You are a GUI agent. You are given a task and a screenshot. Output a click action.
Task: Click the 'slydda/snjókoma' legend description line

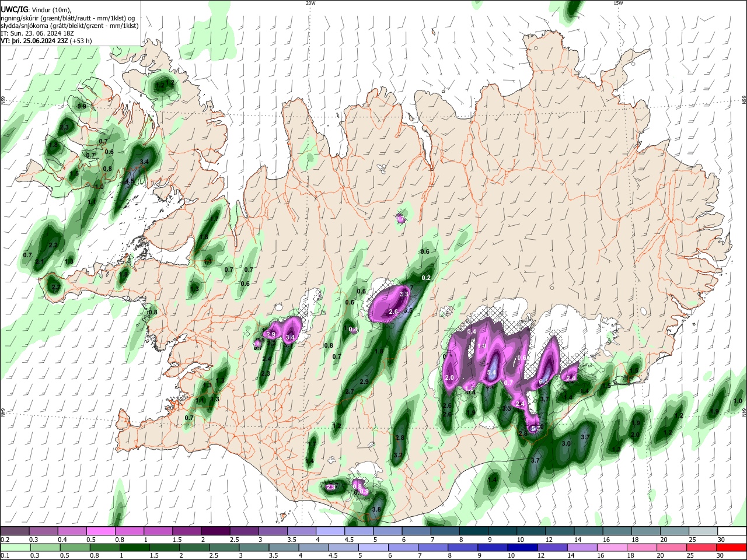click(x=69, y=26)
